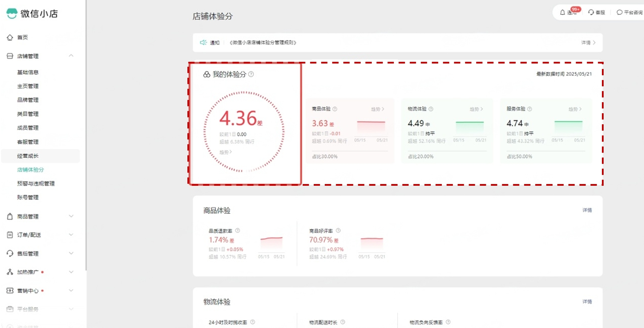Image resolution: width=644 pixels, height=328 pixels.
Task: Expand the 订单/配送 sidebar menu
Action: (x=71, y=235)
